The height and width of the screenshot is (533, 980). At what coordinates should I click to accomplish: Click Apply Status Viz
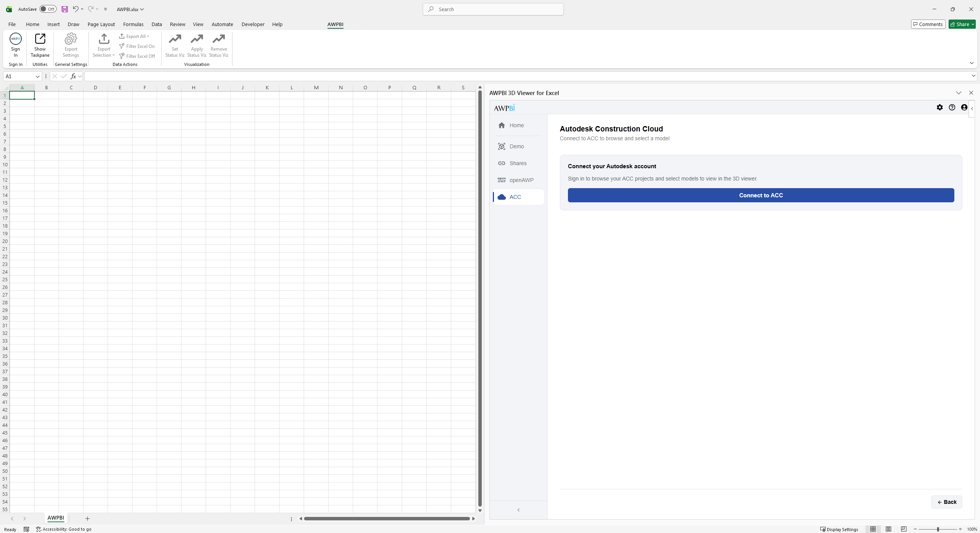coord(197,45)
